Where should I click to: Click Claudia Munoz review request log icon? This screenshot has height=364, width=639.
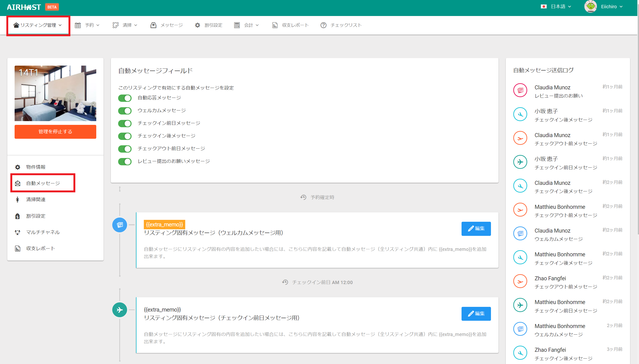point(520,90)
